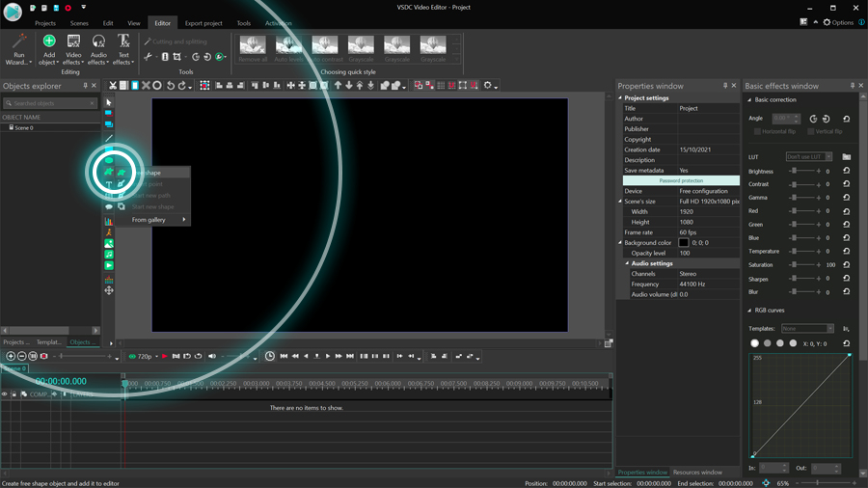The image size is (868, 488).
Task: Click the timeline clock icon
Action: click(x=270, y=356)
